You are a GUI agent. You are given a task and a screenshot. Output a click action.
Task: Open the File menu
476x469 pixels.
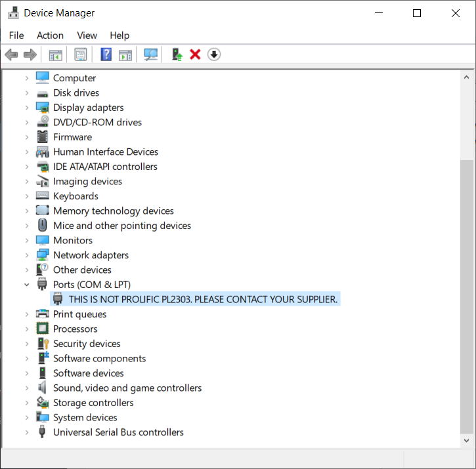tap(16, 35)
